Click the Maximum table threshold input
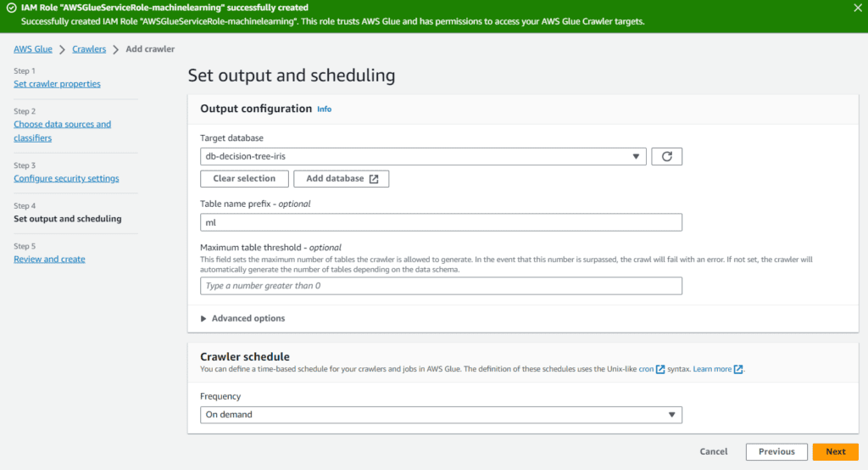 click(x=441, y=286)
